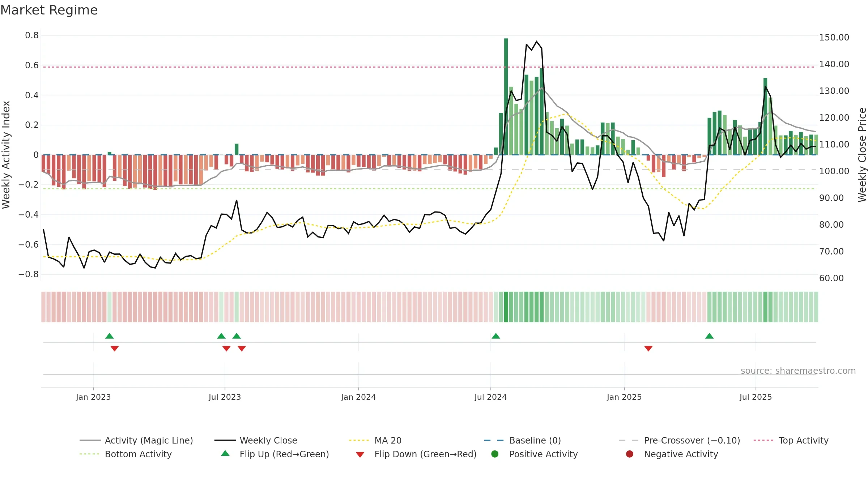The width and height of the screenshot is (868, 488).
Task: Click the 150.00 price axis value
Action: (834, 37)
